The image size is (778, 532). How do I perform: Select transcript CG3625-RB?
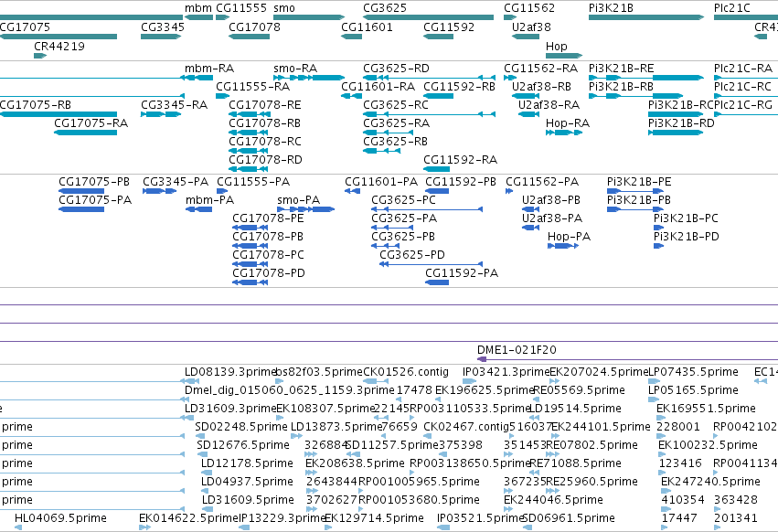pyautogui.click(x=381, y=151)
